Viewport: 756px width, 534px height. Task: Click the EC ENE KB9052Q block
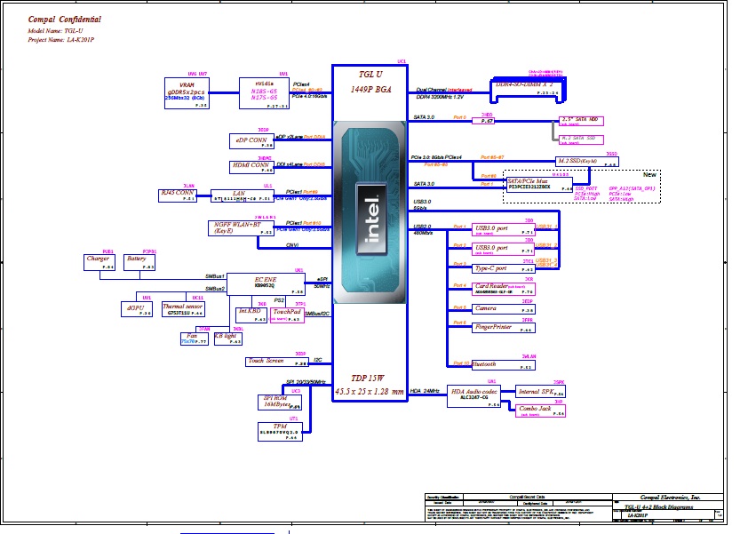266,284
